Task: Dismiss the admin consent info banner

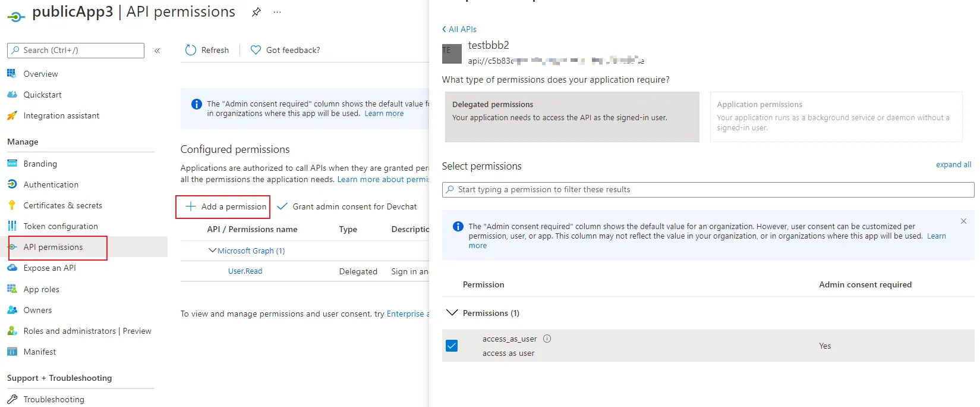Action: tap(963, 221)
